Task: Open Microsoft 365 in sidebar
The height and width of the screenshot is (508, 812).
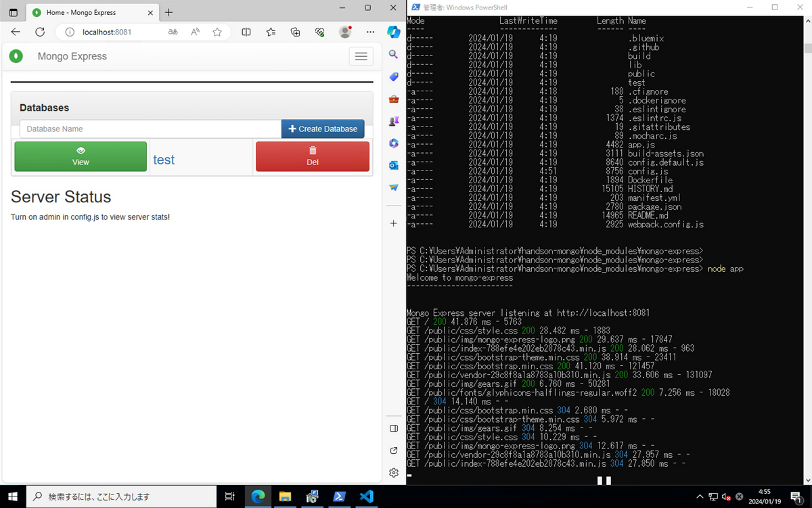Action: click(x=394, y=143)
